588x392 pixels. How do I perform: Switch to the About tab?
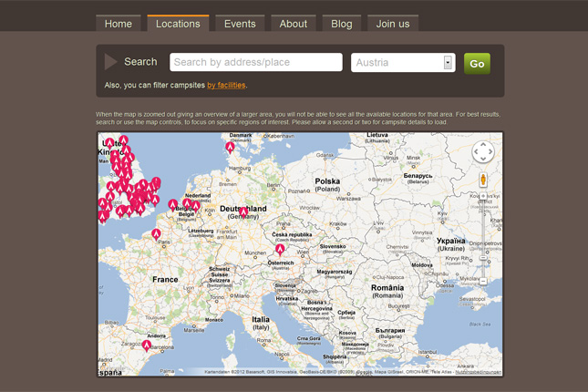coord(294,24)
